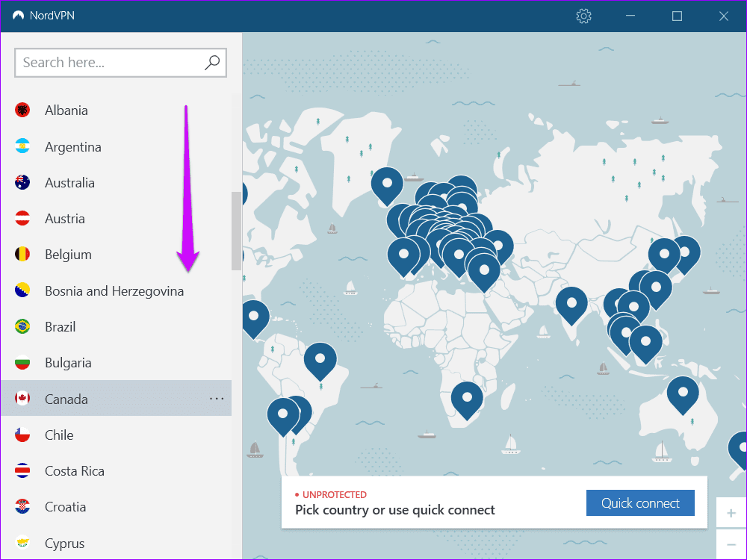The height and width of the screenshot is (560, 747).
Task: Zoom out the map with minus button
Action: tap(731, 544)
